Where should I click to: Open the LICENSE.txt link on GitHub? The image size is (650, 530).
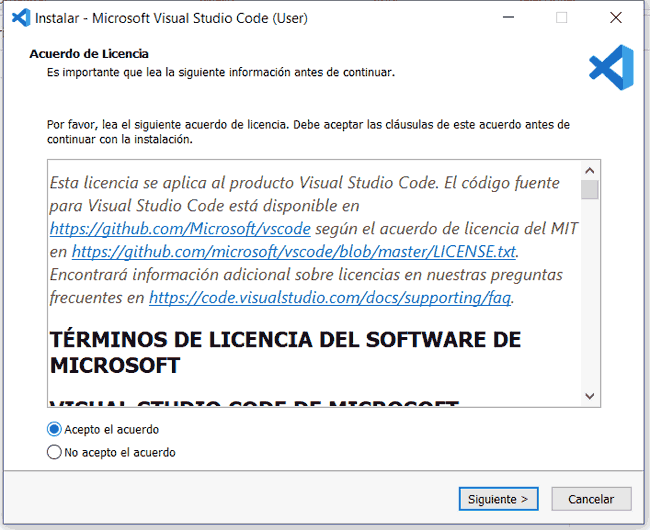294,252
